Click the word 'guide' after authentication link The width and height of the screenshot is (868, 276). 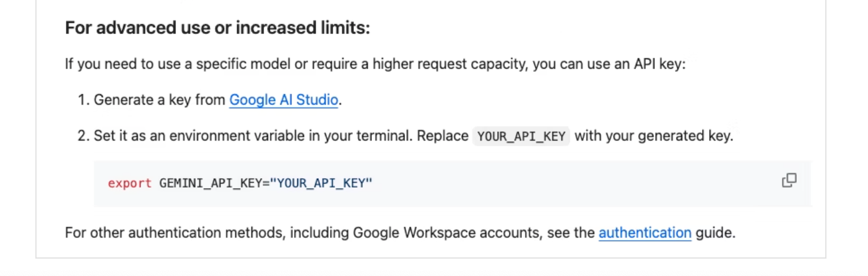click(x=716, y=233)
